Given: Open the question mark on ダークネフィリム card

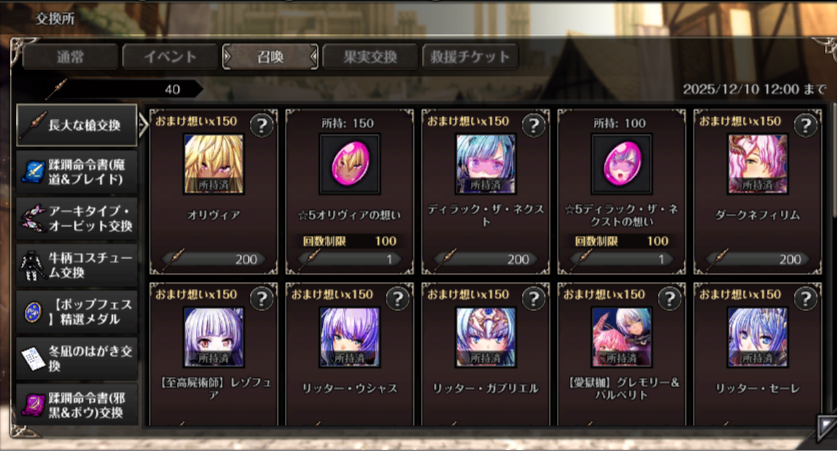Looking at the screenshot, I should tap(805, 126).
